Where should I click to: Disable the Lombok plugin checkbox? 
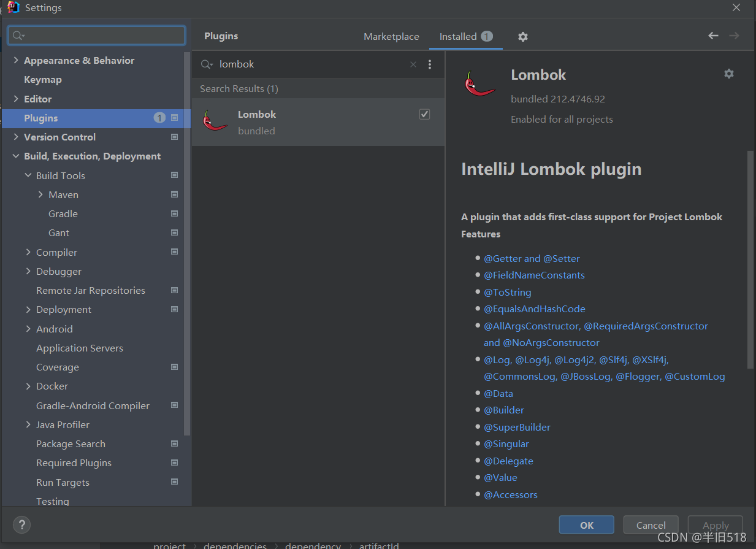click(424, 114)
